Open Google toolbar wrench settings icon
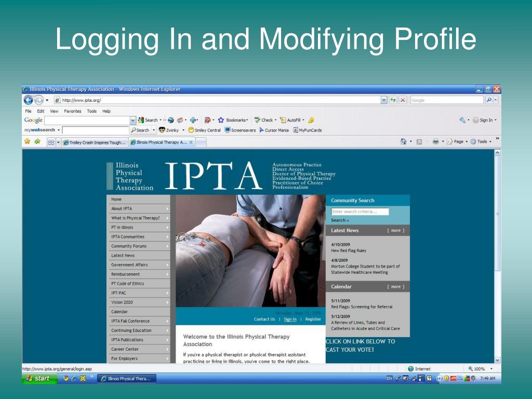The width and height of the screenshot is (532, 399). pos(462,120)
